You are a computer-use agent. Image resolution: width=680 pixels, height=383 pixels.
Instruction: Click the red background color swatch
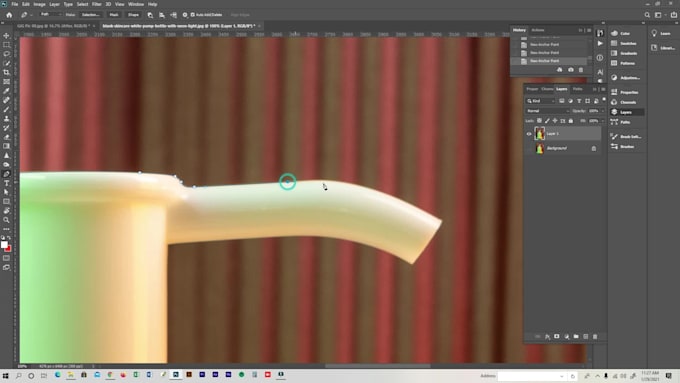(x=9, y=249)
